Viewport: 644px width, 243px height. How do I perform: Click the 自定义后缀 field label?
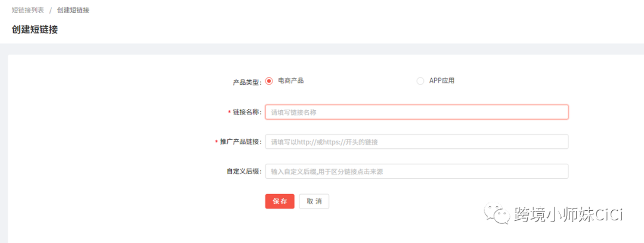(x=243, y=172)
